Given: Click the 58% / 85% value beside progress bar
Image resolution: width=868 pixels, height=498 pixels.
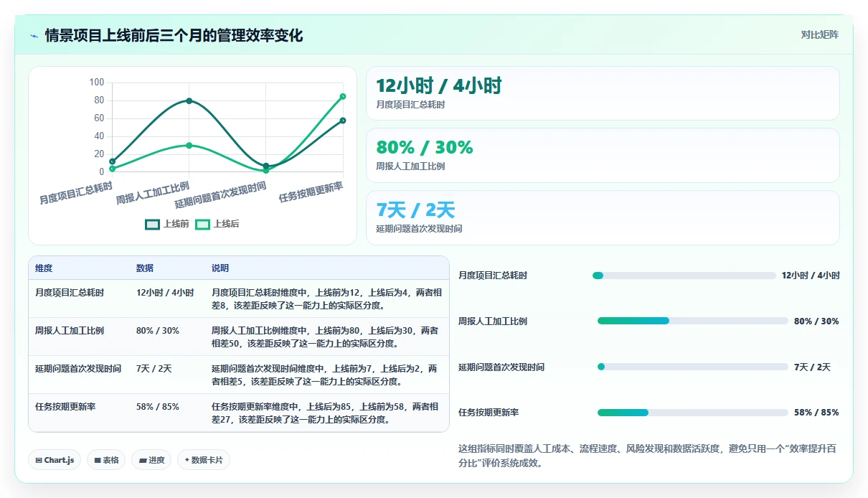Looking at the screenshot, I should 816,413.
